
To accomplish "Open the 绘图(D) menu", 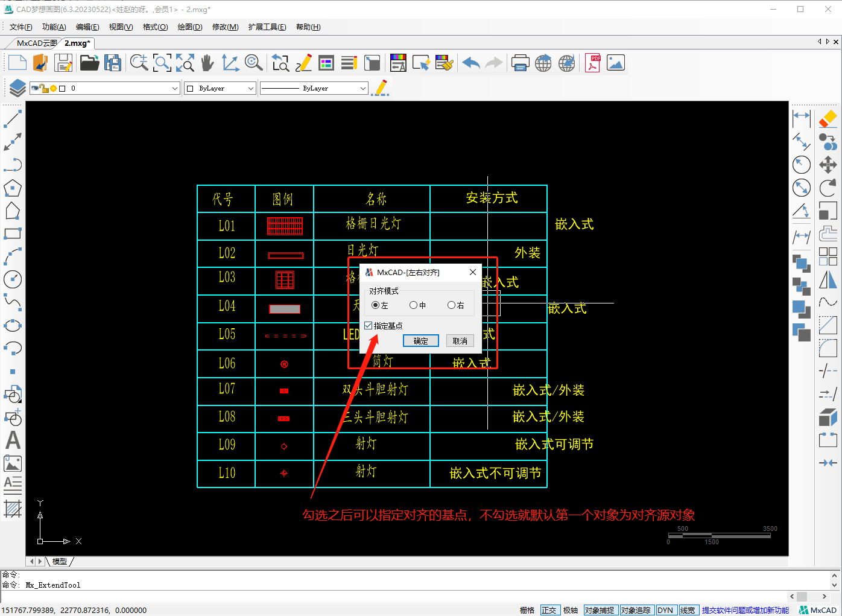I will tap(189, 27).
